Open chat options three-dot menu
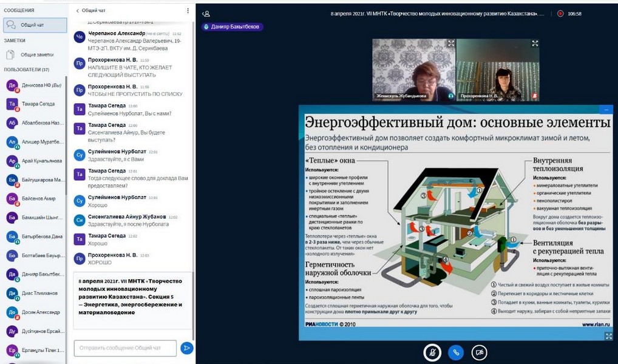This screenshot has height=364, width=618. [x=188, y=11]
